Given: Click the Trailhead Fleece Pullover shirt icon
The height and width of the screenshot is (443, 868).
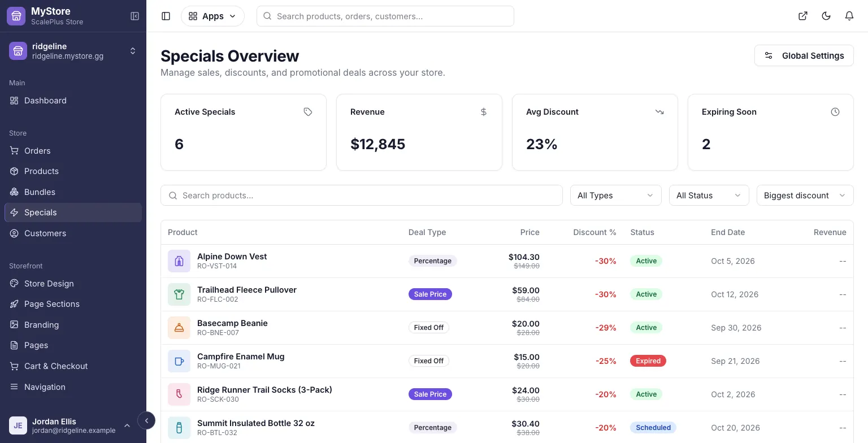Looking at the screenshot, I should click(x=179, y=294).
